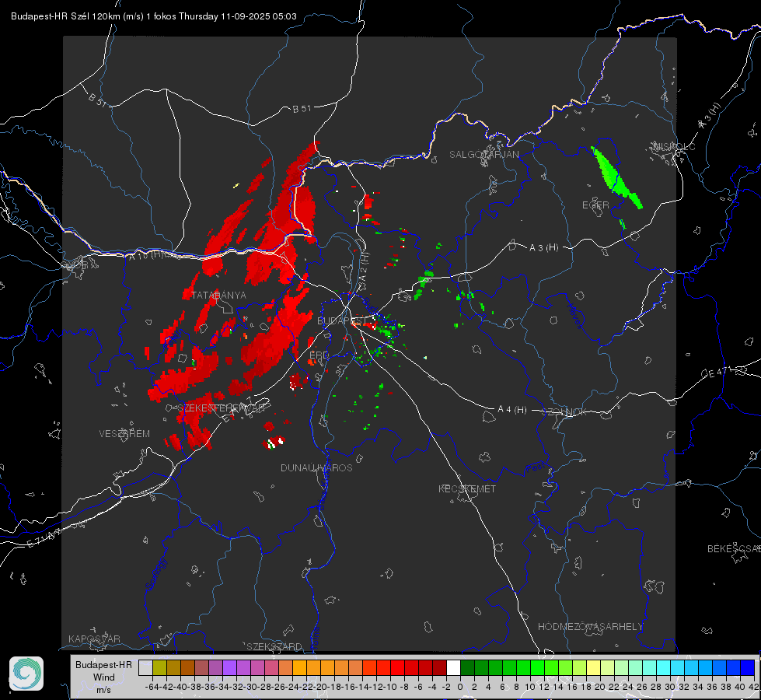Select the HÓDMEZŐVÁSÁRHELY city label

(590, 627)
